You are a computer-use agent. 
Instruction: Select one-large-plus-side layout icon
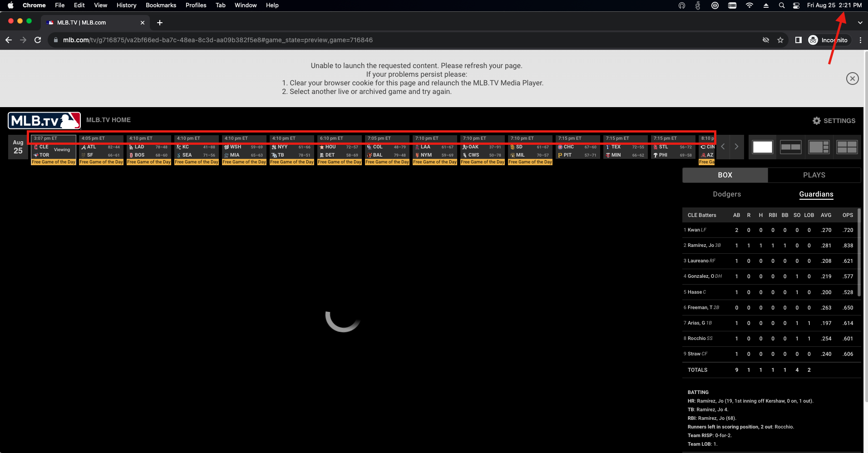tap(819, 147)
